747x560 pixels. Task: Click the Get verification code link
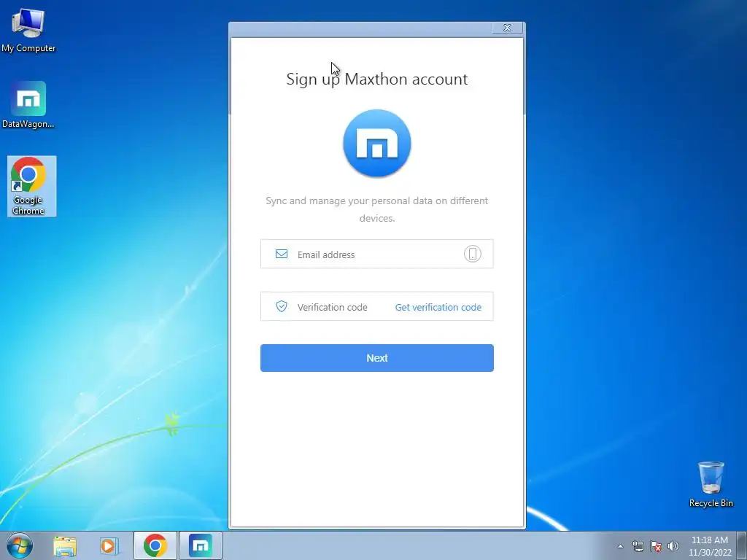(438, 307)
